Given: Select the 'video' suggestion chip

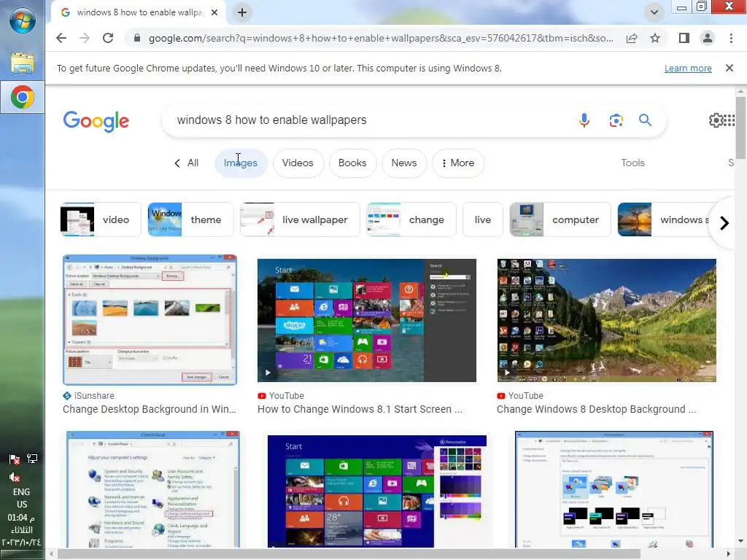Looking at the screenshot, I should click(101, 219).
